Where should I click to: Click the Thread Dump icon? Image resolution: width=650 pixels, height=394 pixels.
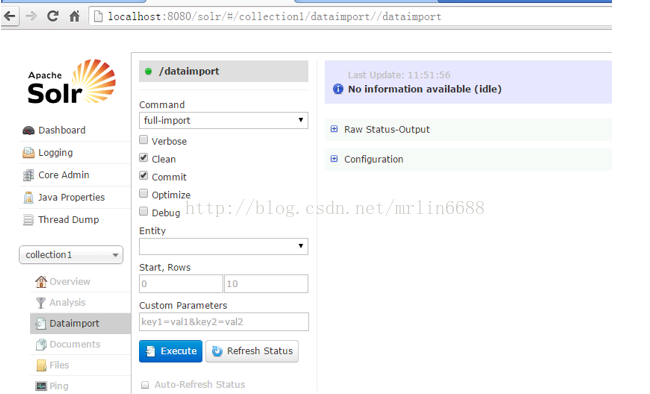click(x=28, y=220)
